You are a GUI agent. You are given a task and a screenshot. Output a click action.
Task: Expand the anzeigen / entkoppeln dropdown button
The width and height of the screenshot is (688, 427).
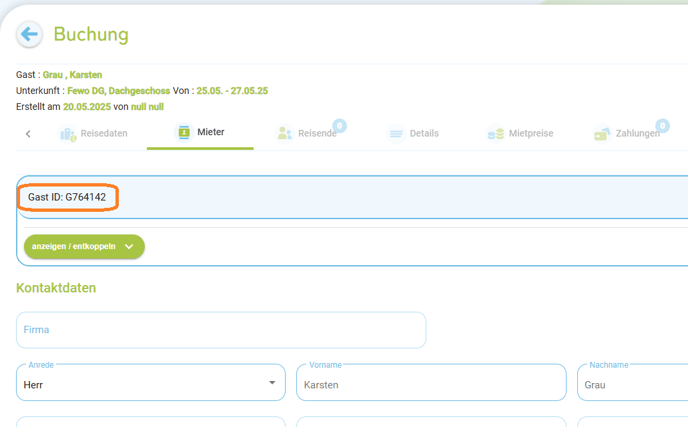pyautogui.click(x=84, y=247)
